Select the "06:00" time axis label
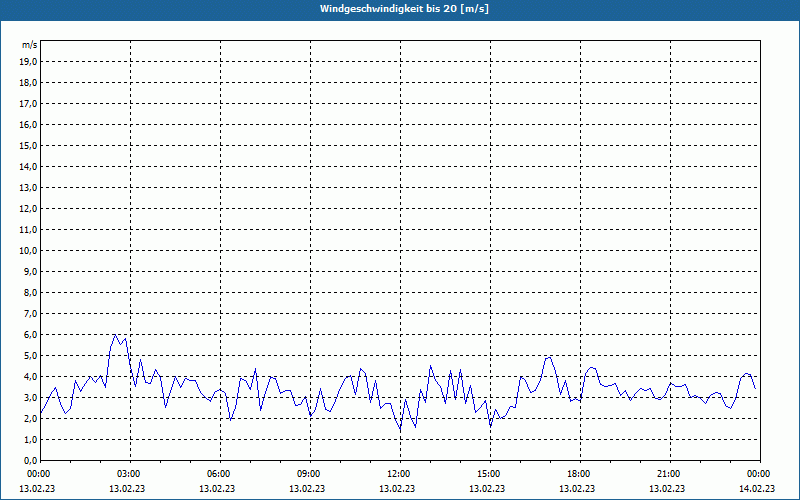 220,474
